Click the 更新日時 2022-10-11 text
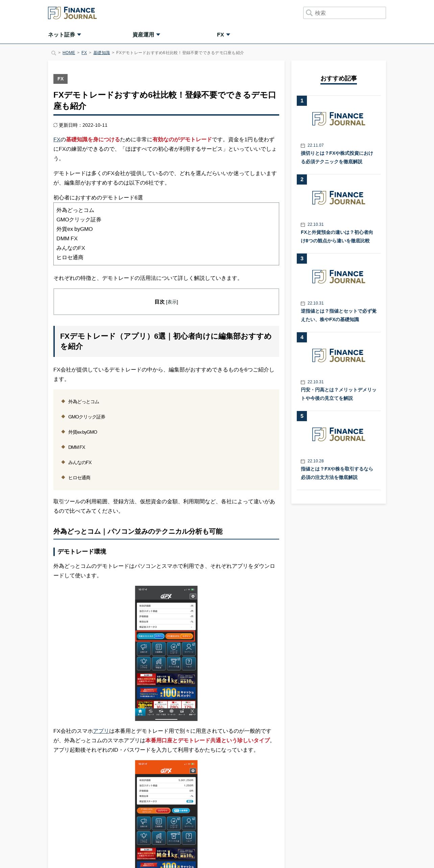The width and height of the screenshot is (434, 868). click(83, 125)
